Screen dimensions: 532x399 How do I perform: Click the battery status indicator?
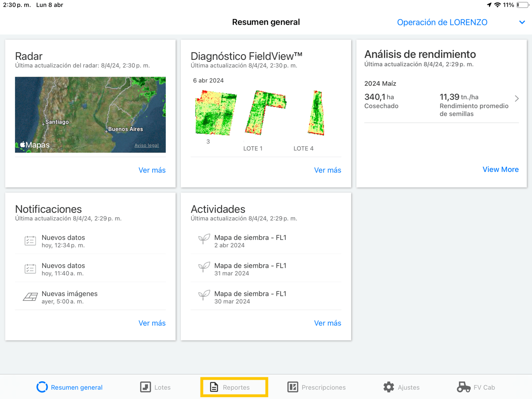pos(523,5)
